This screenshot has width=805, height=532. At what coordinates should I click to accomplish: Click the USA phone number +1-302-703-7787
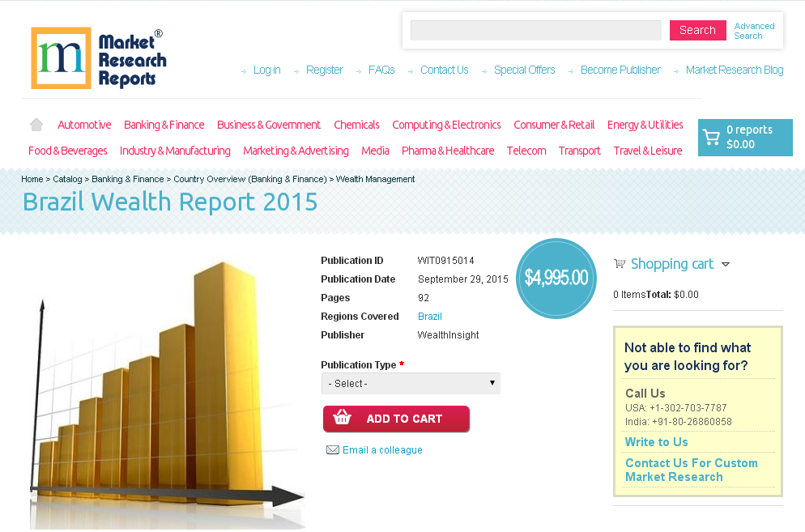point(688,408)
